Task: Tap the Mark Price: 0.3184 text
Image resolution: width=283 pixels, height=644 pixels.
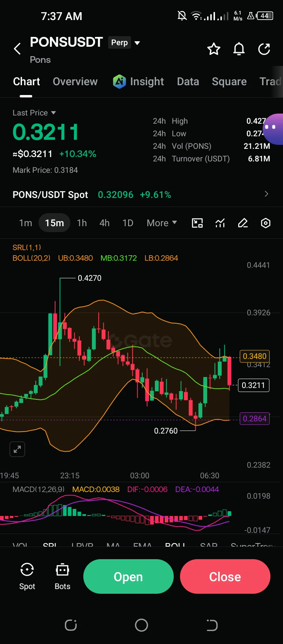Action: click(x=45, y=170)
